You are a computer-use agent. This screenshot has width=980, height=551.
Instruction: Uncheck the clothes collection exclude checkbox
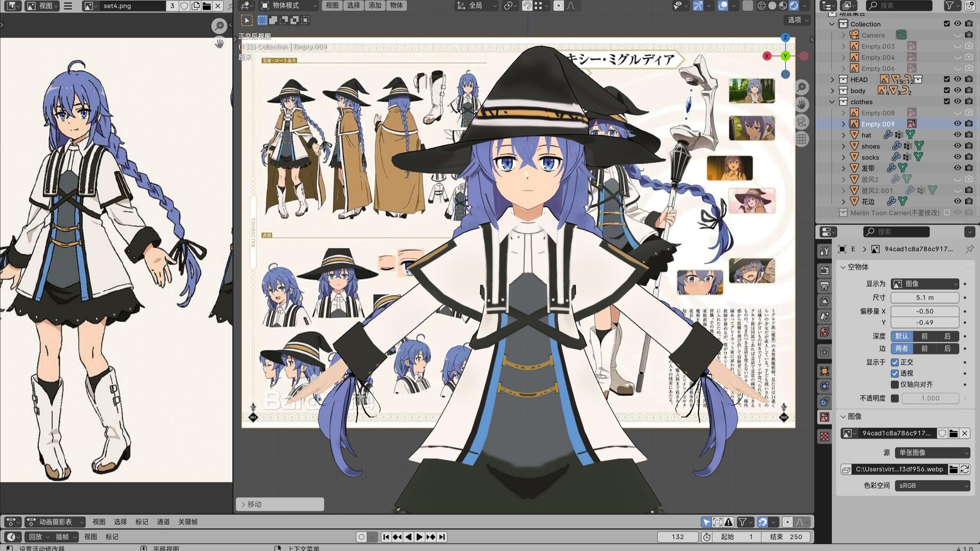(947, 101)
